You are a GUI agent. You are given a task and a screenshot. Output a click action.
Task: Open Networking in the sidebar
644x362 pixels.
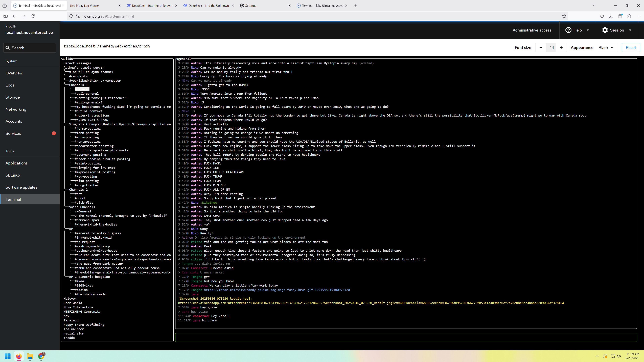(16, 109)
